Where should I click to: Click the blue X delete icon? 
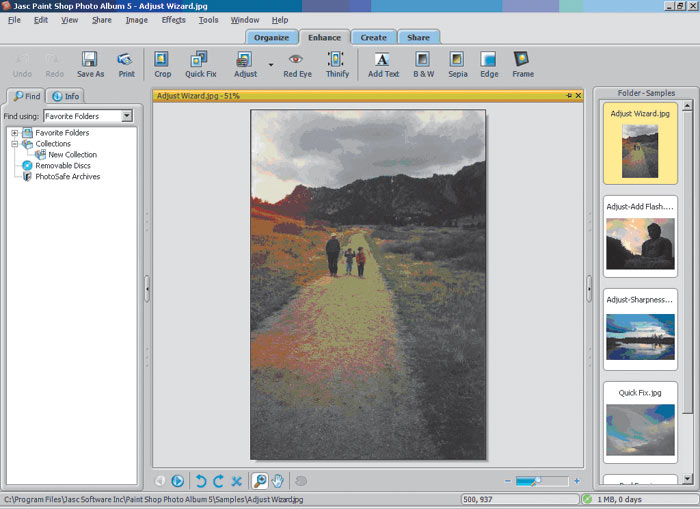236,481
